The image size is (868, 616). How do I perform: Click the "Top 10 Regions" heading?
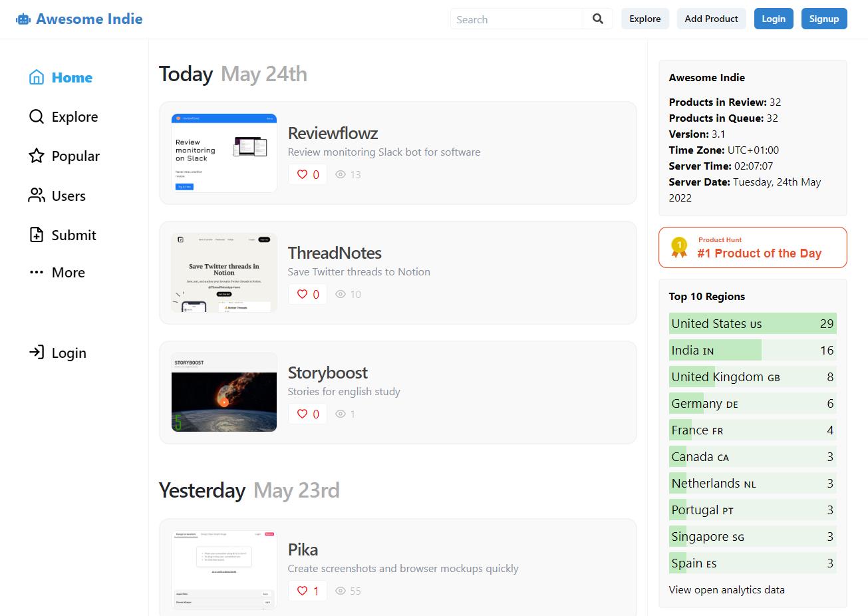click(707, 296)
